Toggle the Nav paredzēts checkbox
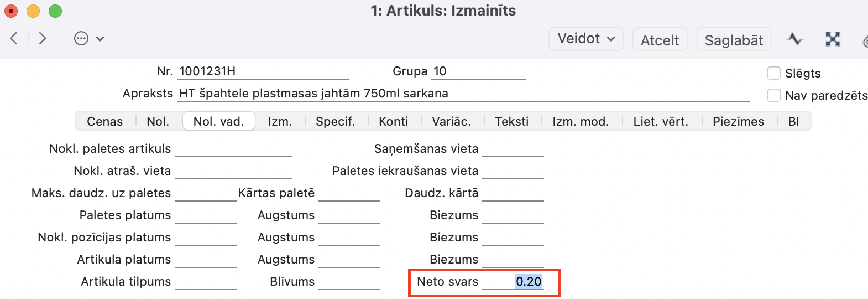The width and height of the screenshot is (868, 299). pos(774,95)
